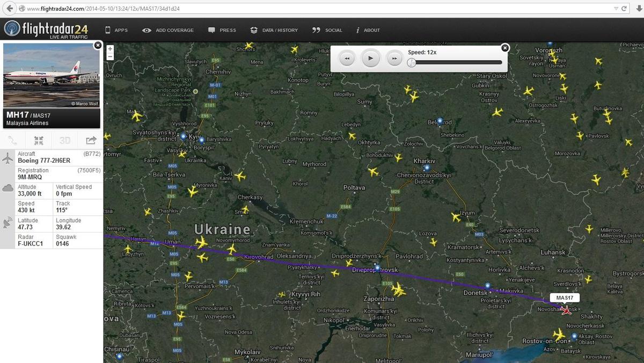
Task: Reload the page with refresh icon
Action: 624,9
